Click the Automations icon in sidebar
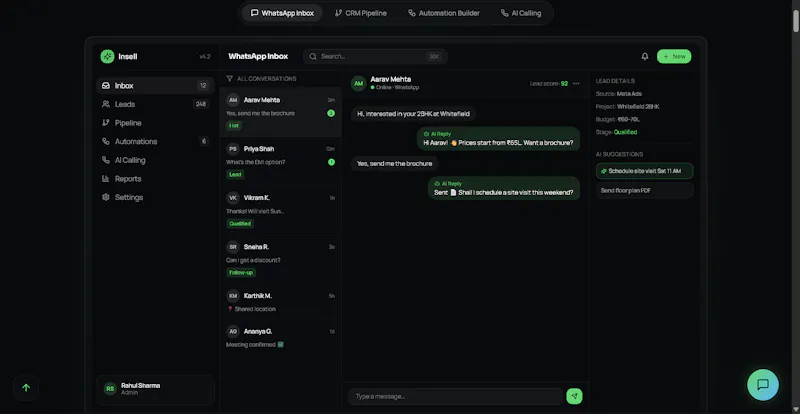The image size is (800, 414). point(106,141)
